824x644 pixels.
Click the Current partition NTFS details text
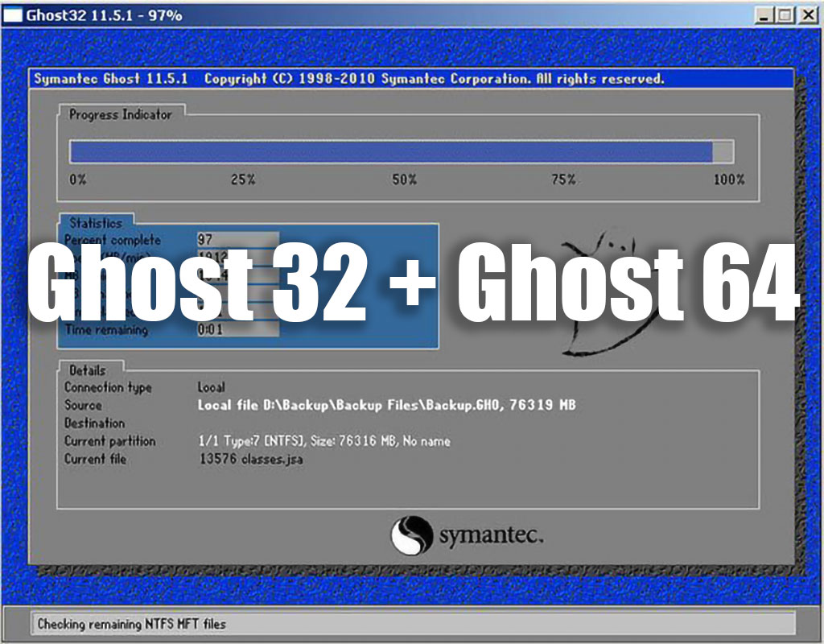tap(323, 441)
